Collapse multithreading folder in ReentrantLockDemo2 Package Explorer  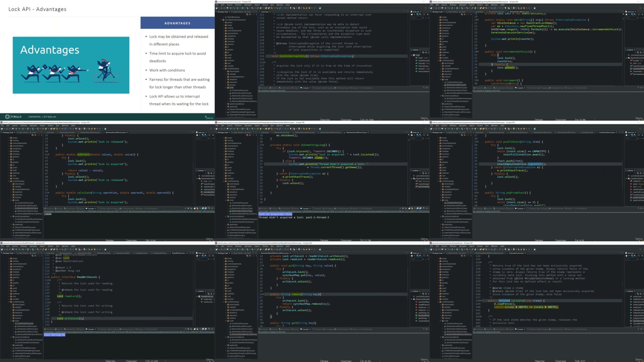point(9,181)
